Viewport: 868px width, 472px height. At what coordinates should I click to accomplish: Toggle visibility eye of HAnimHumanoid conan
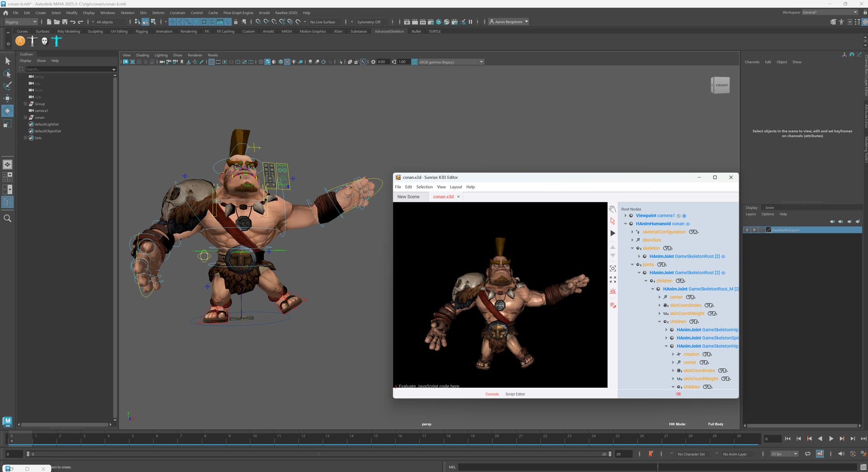click(688, 224)
